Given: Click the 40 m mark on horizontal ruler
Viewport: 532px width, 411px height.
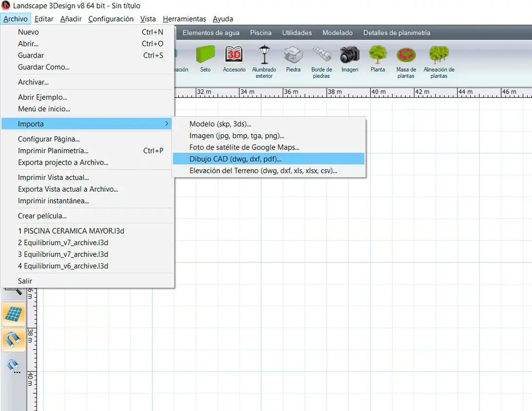Looking at the screenshot, I should [378, 92].
